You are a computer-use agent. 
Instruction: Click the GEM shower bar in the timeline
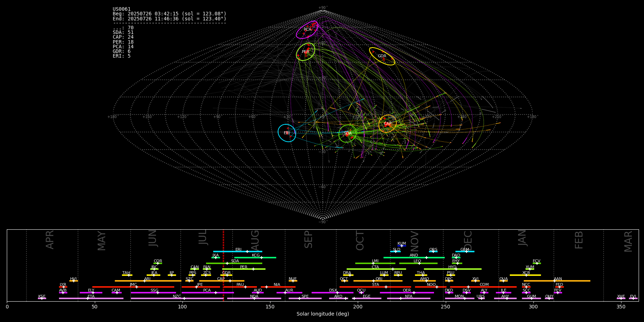465,252
